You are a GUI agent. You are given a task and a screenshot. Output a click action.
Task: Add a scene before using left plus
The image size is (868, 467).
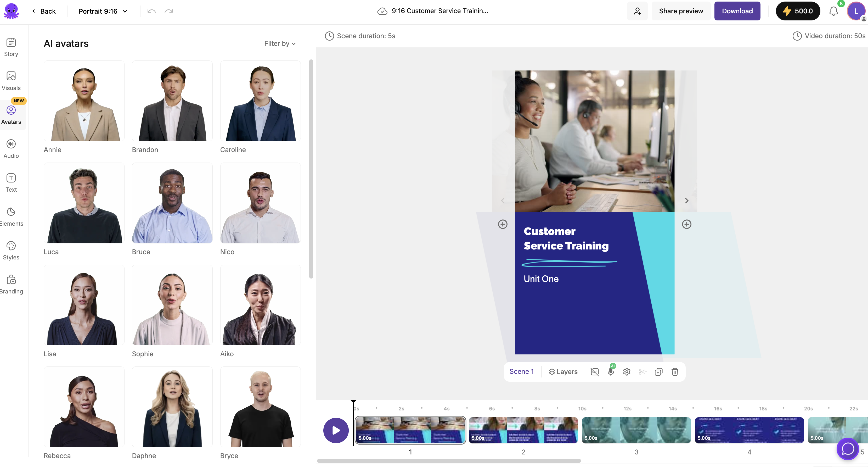(503, 224)
